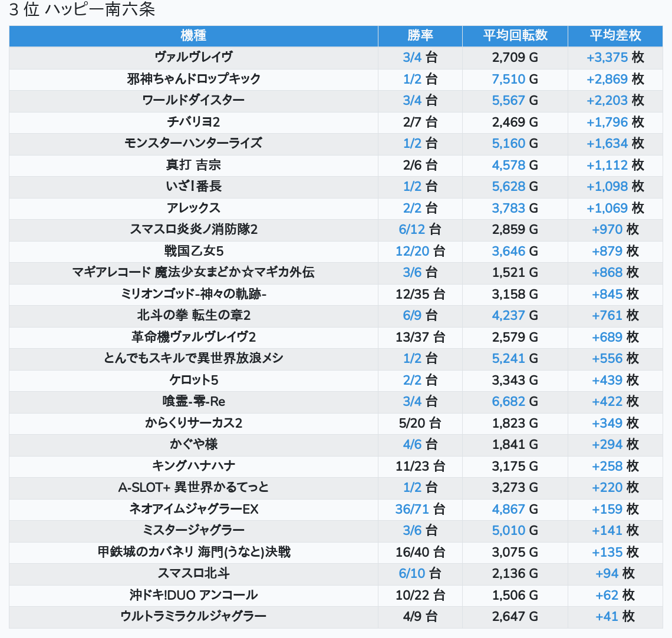Select the 5/20 台 win rate cell
Screen dimensions: 672x638
point(420,423)
